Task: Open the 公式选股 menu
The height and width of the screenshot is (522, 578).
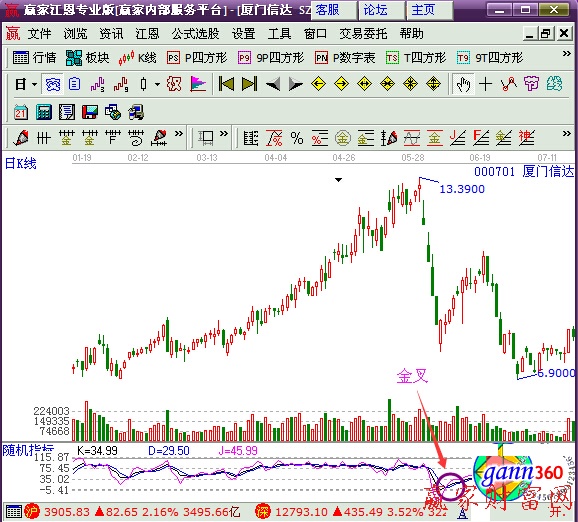Action: pyautogui.click(x=195, y=34)
